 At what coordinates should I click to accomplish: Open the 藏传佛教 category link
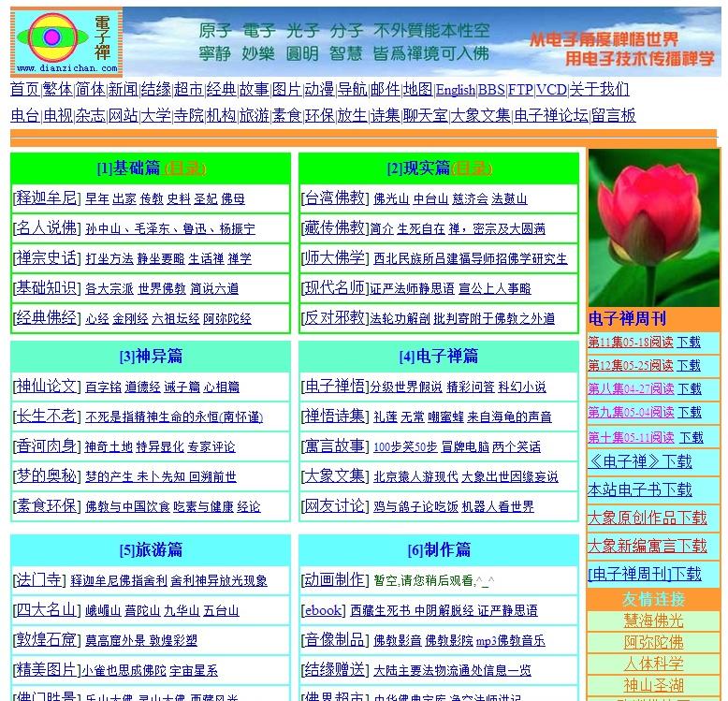click(334, 227)
